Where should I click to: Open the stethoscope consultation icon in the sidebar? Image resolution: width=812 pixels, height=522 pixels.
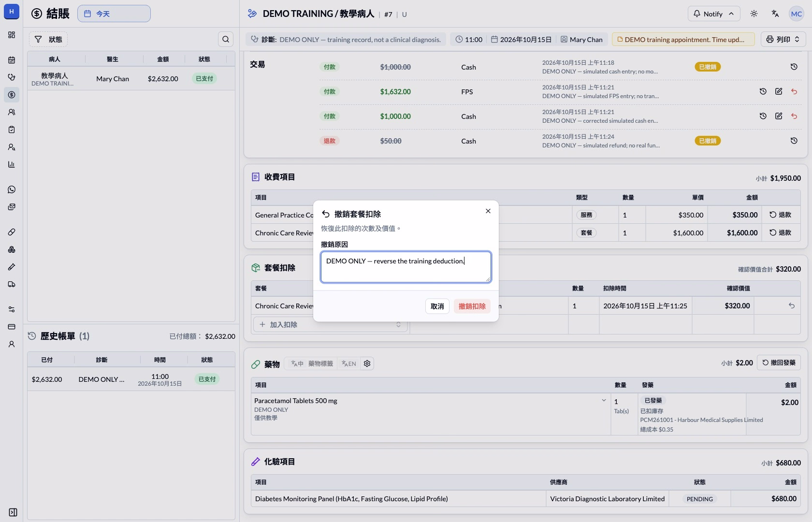(12, 77)
